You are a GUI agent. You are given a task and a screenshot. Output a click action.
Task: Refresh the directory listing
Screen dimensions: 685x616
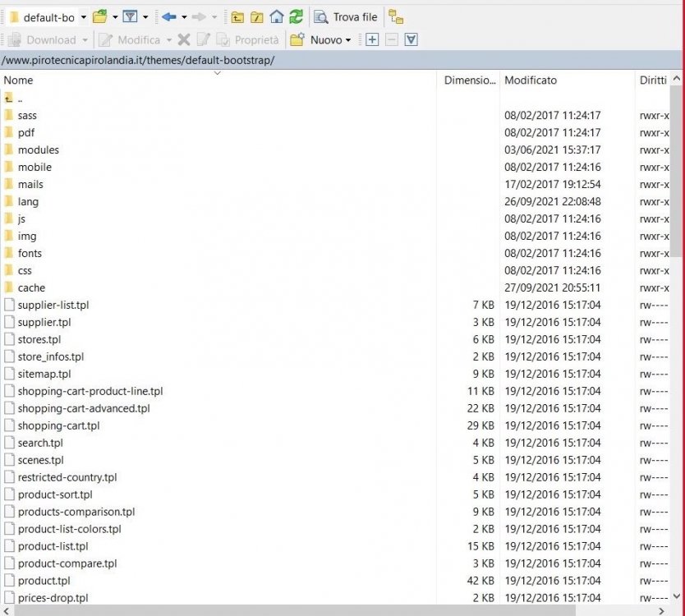296,16
